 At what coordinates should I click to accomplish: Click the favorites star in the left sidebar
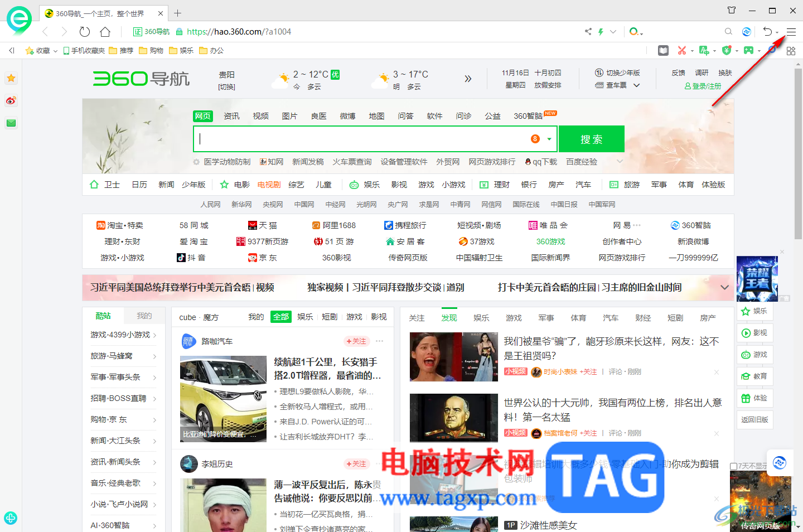(11, 78)
